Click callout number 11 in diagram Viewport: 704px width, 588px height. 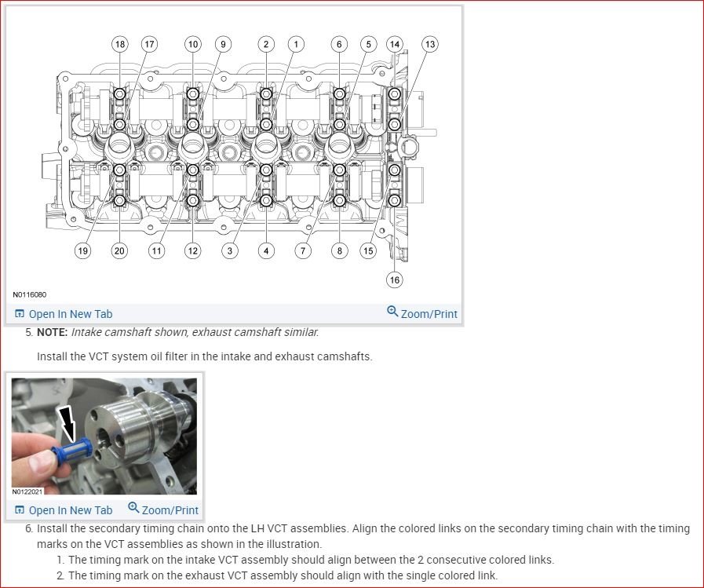pyautogui.click(x=156, y=250)
